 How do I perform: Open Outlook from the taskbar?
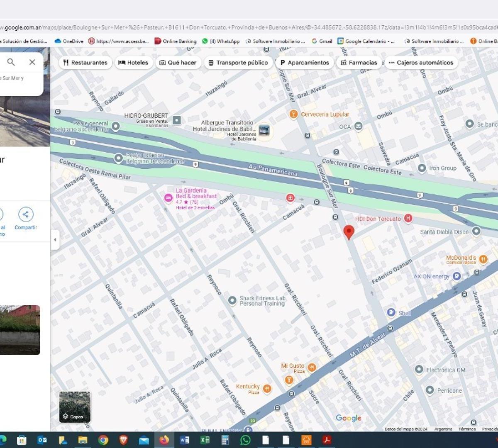click(42, 440)
